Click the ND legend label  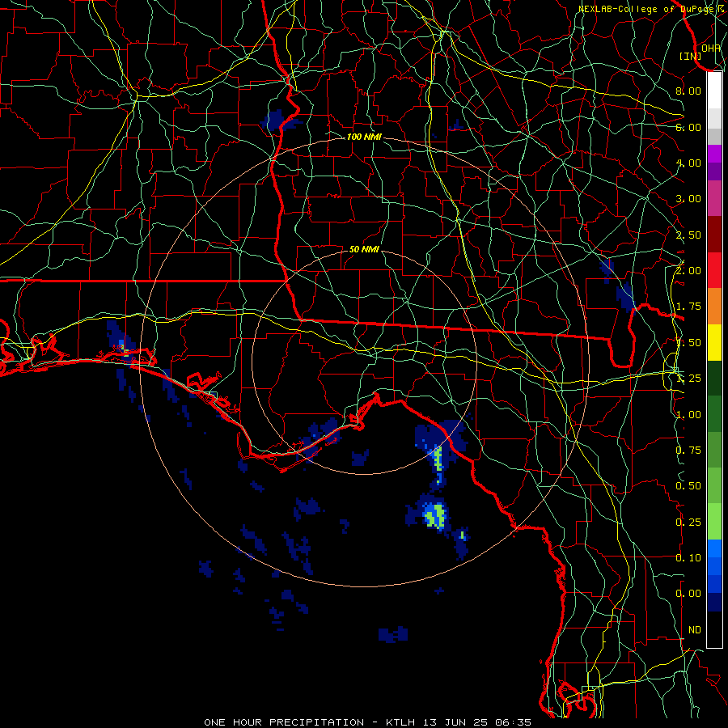694,630
